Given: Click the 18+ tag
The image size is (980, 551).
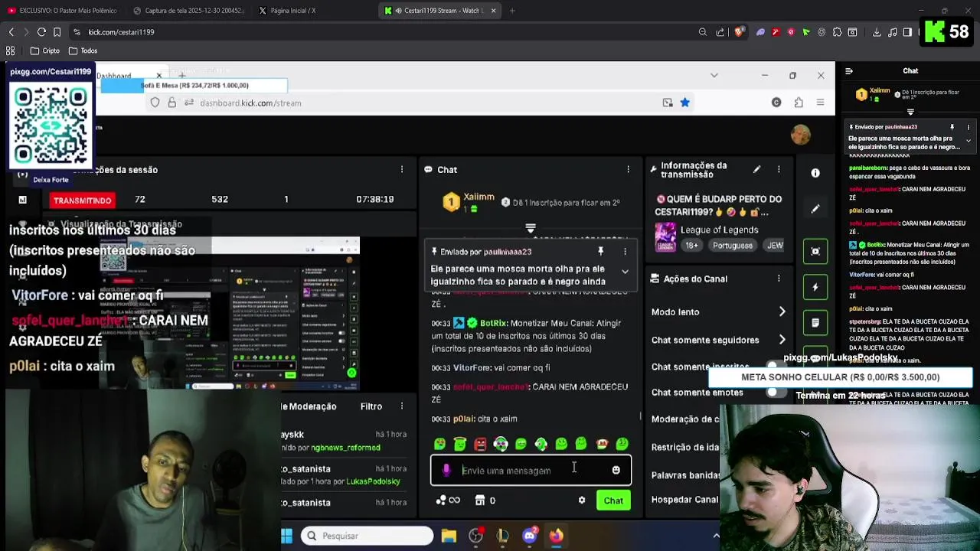Looking at the screenshot, I should (x=691, y=246).
